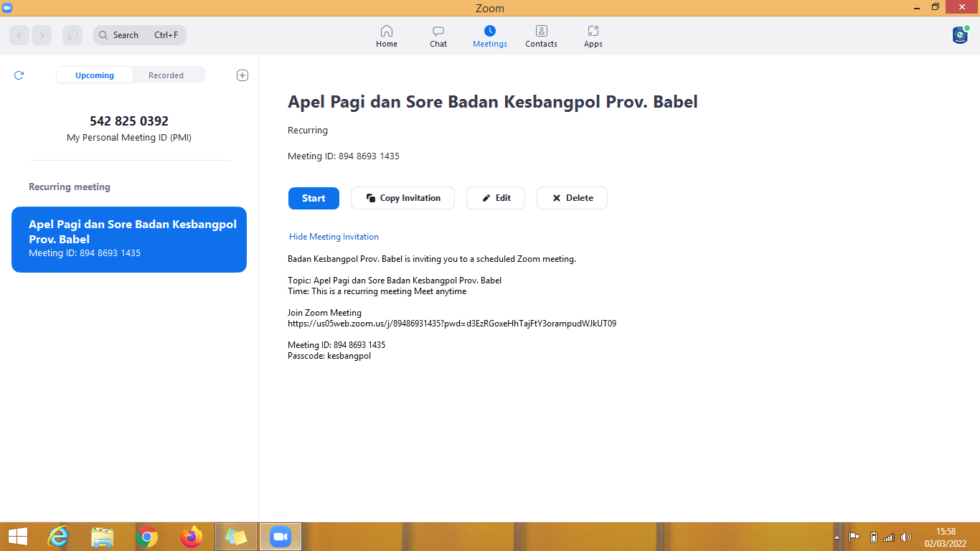
Task: Open the Home tab icon
Action: [x=386, y=32]
